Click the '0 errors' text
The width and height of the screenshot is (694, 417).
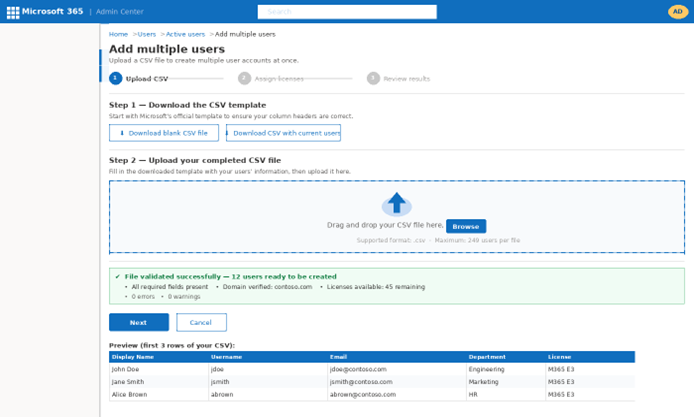pos(143,297)
